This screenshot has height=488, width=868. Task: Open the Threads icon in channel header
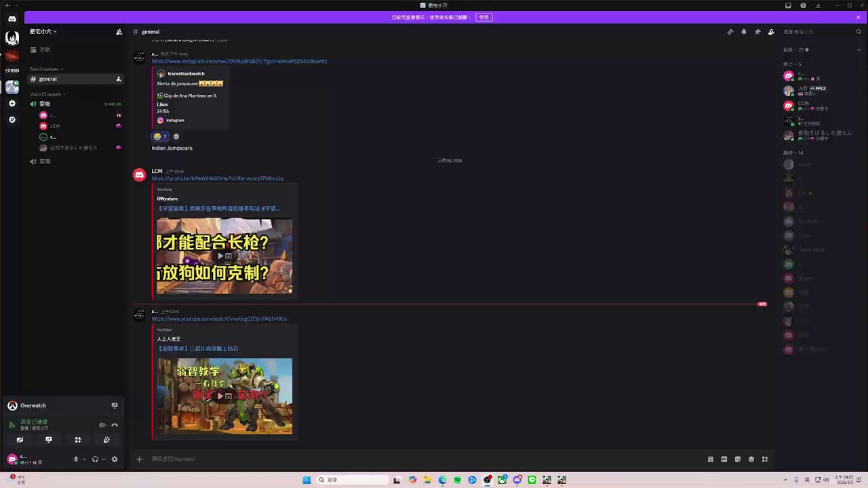coord(730,32)
